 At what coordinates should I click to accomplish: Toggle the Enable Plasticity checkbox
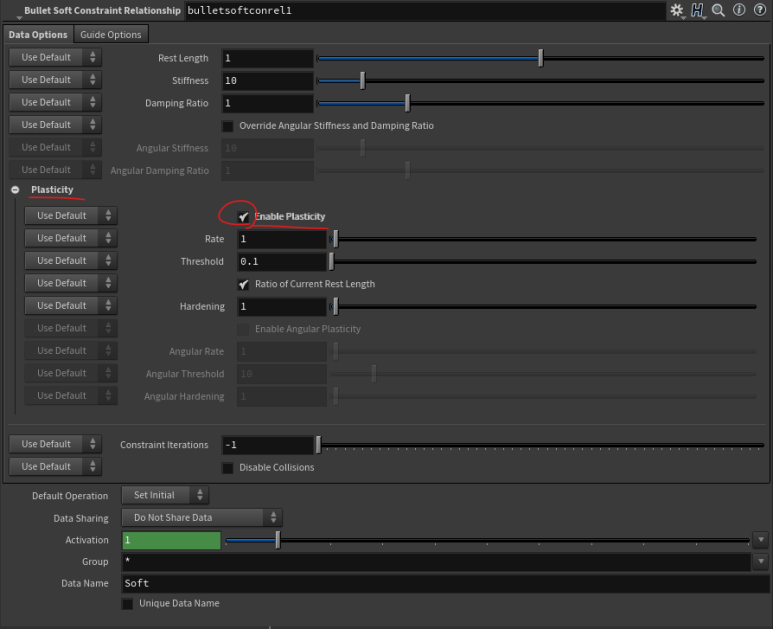pyautogui.click(x=243, y=217)
